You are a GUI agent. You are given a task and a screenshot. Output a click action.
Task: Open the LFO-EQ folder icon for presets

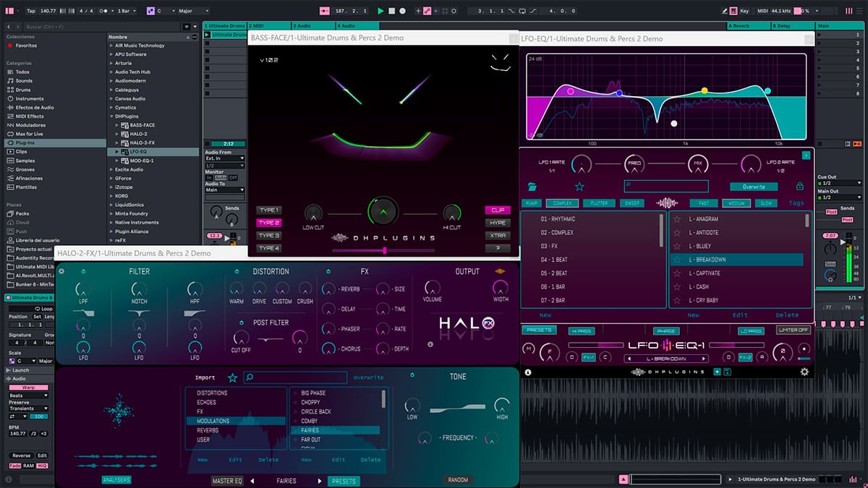coord(532,186)
